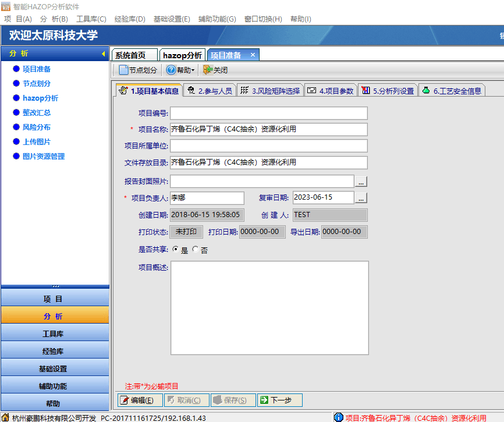Click the 项目概述 text area

tap(269, 308)
